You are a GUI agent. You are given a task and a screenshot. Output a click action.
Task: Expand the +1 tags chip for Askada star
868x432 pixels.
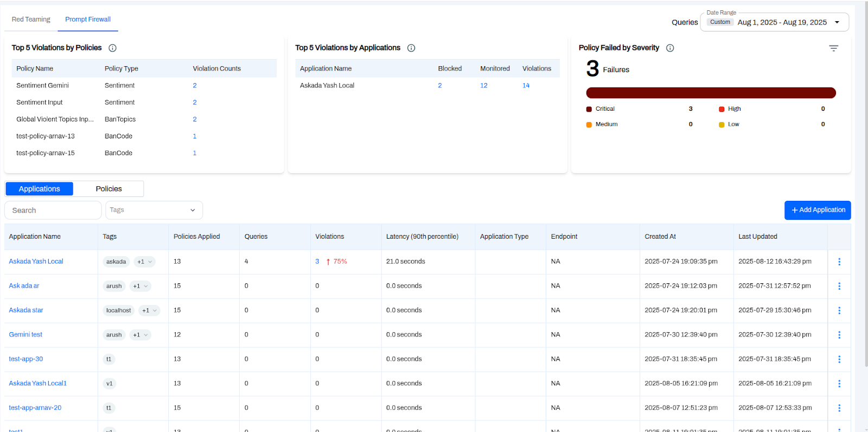[149, 310]
